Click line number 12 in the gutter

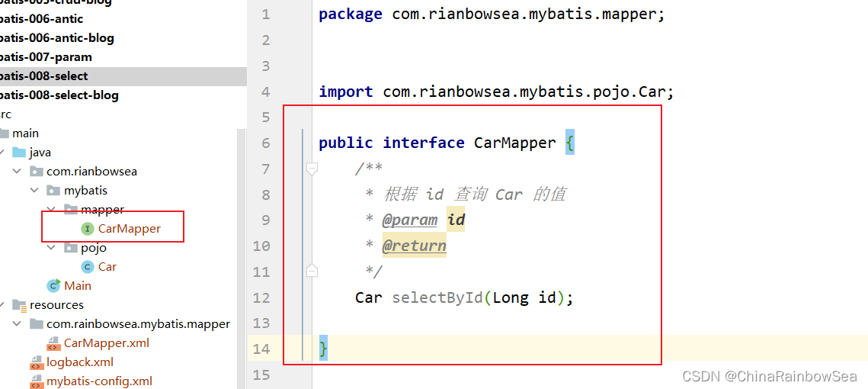[261, 298]
